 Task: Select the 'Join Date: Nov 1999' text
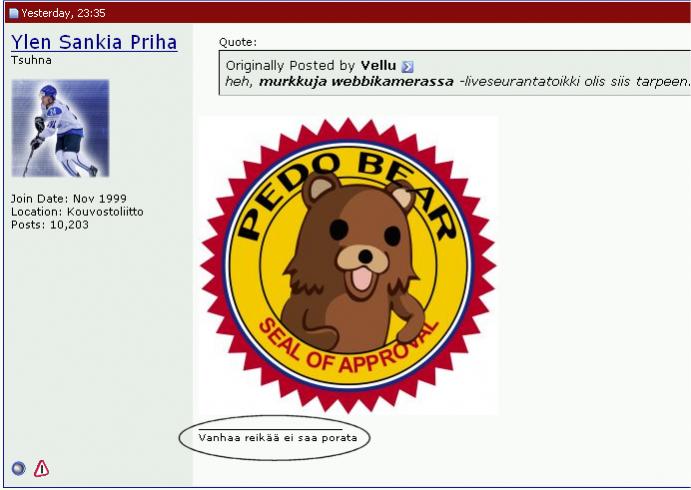(69, 198)
